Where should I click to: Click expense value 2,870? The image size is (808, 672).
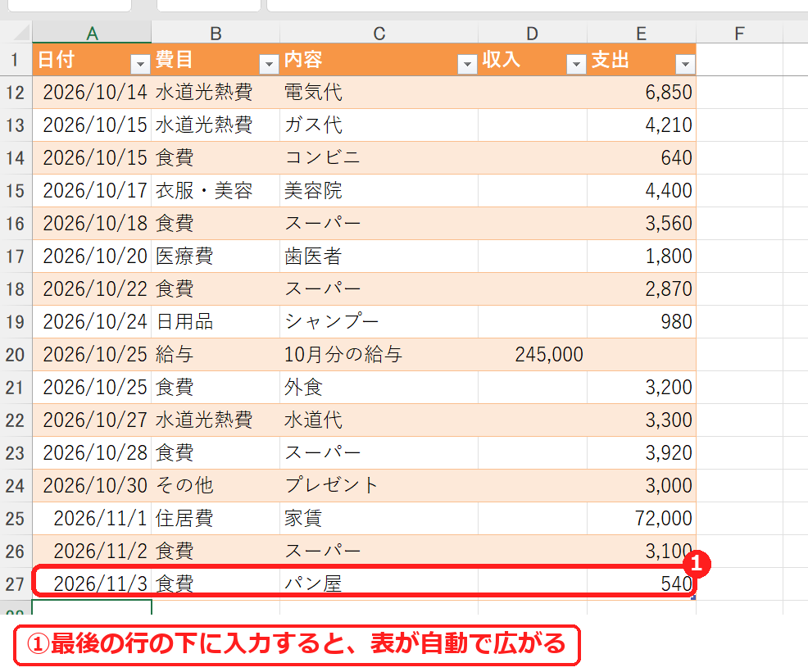pyautogui.click(x=642, y=289)
